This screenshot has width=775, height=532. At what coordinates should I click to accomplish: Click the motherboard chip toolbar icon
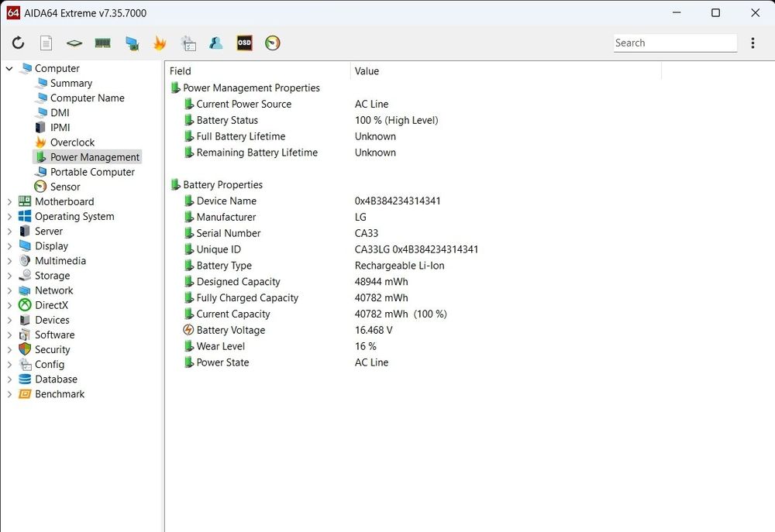74,43
